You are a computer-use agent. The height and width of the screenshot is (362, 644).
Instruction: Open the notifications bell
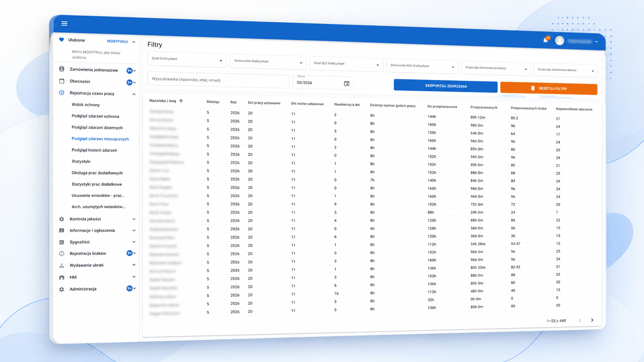[x=546, y=40]
